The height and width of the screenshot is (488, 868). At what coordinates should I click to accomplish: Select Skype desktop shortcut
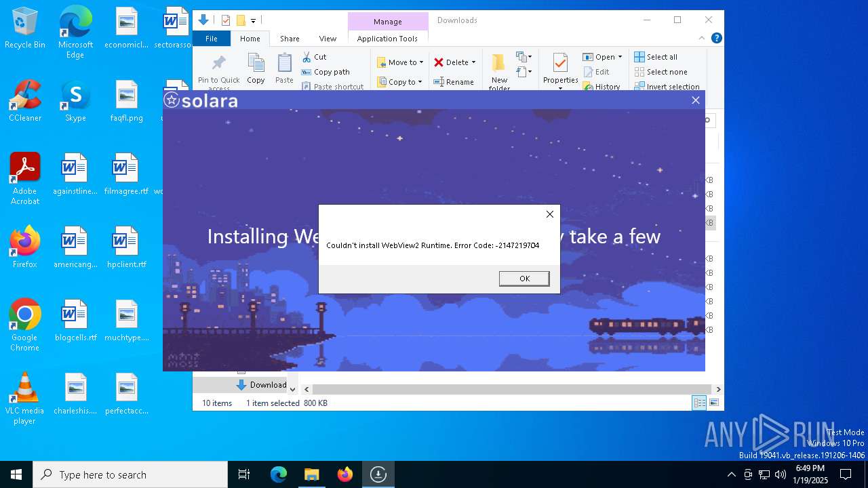pos(75,101)
